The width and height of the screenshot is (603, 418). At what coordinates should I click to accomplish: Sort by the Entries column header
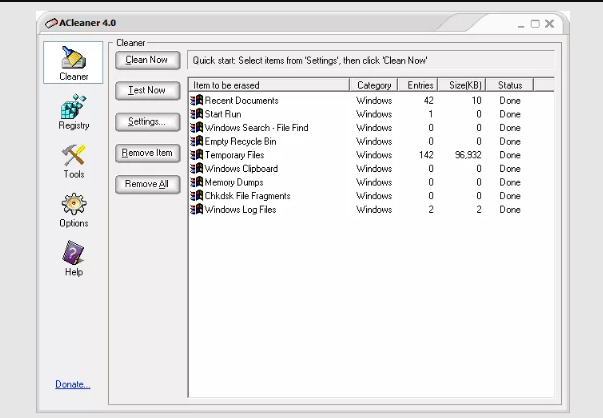(418, 85)
